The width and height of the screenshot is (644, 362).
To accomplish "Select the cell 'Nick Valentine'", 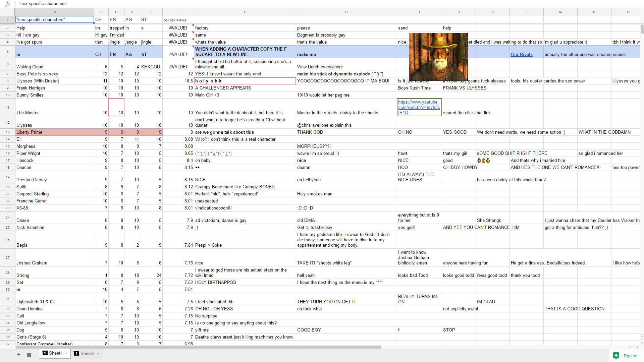I will click(x=55, y=228).
